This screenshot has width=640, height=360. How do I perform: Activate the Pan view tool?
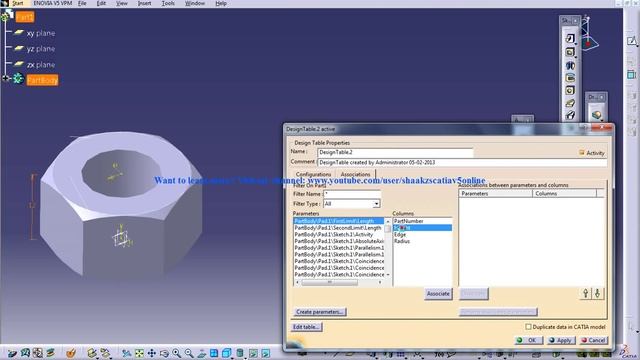151,353
